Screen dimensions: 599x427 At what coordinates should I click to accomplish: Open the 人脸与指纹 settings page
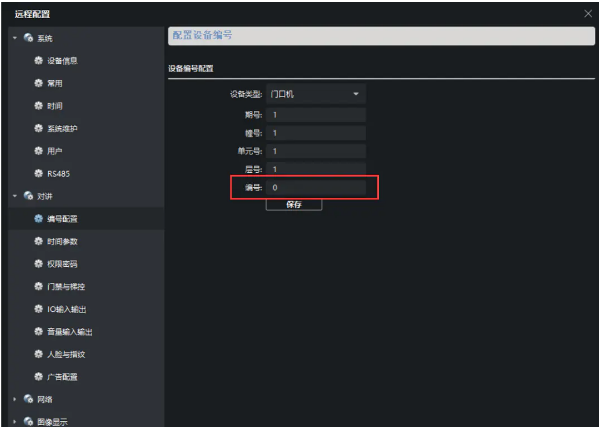pos(66,354)
